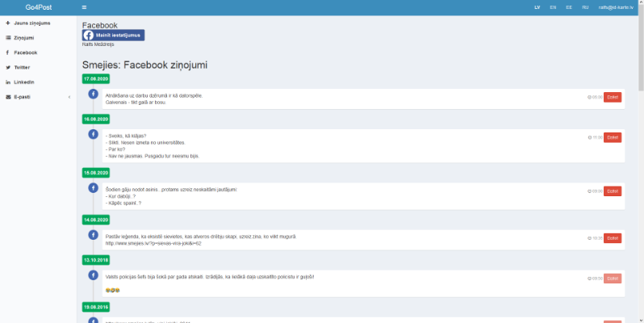This screenshot has width=644, height=323.
Task: Open the smejies.lv link in 14.08.2020 post
Action: pos(153,243)
